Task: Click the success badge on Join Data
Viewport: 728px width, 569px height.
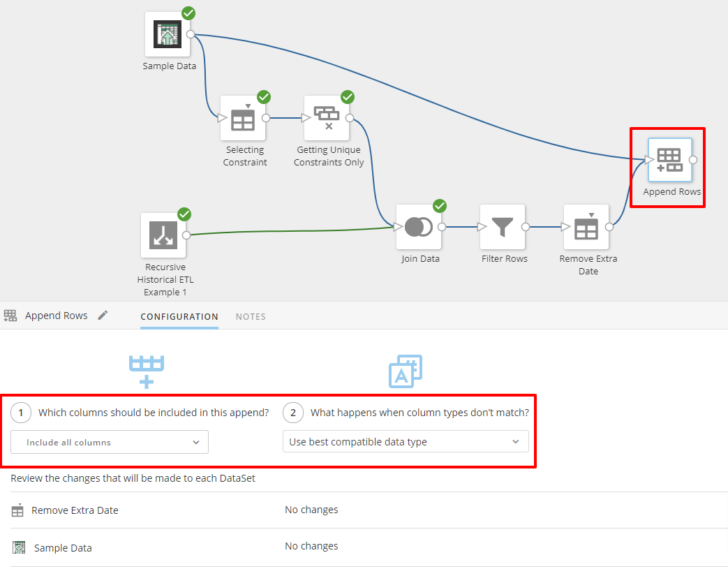Action: pyautogui.click(x=439, y=205)
